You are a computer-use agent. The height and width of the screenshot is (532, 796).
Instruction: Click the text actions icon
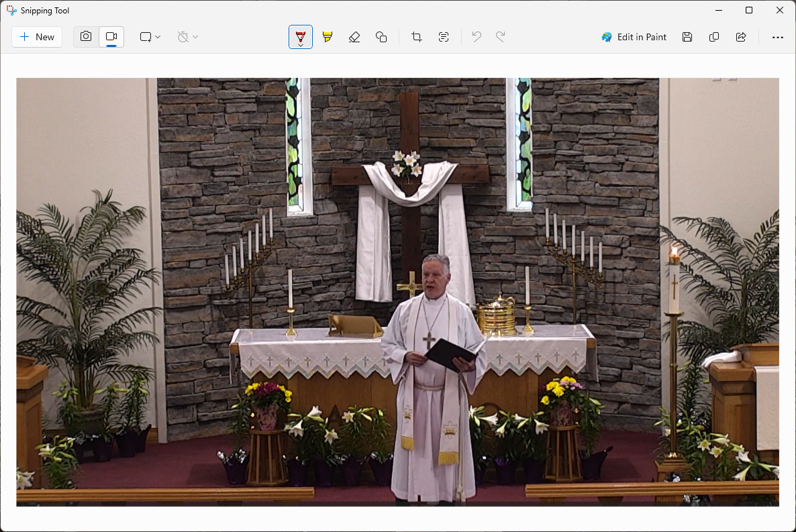tap(444, 37)
